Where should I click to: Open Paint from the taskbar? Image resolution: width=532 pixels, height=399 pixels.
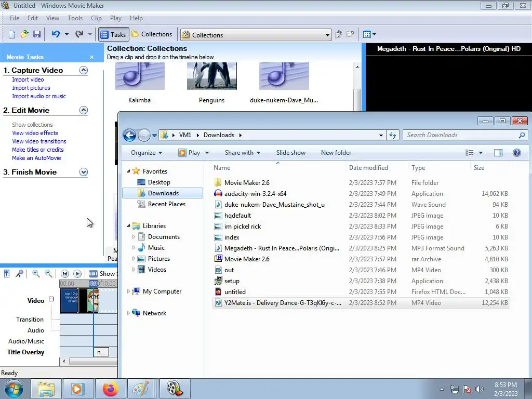coord(141,389)
